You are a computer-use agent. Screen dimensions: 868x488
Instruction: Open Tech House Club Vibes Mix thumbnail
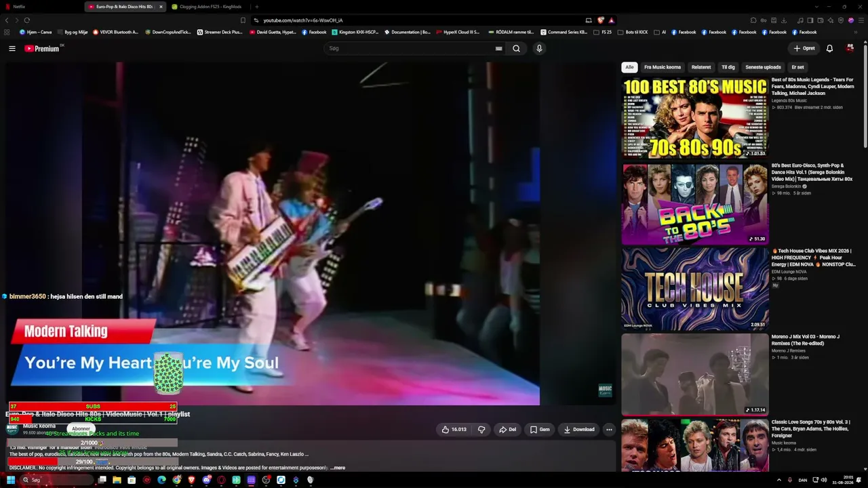[695, 289]
